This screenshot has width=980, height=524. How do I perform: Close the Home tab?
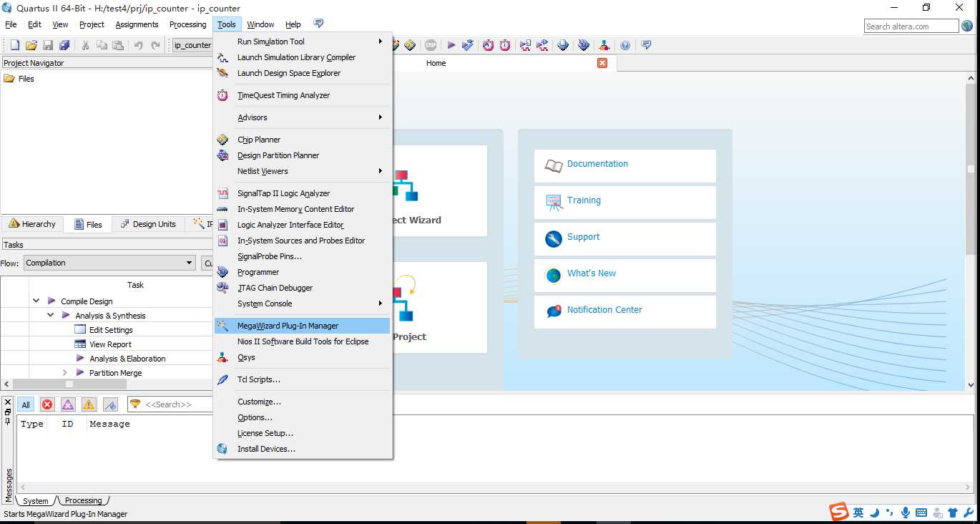[x=602, y=63]
